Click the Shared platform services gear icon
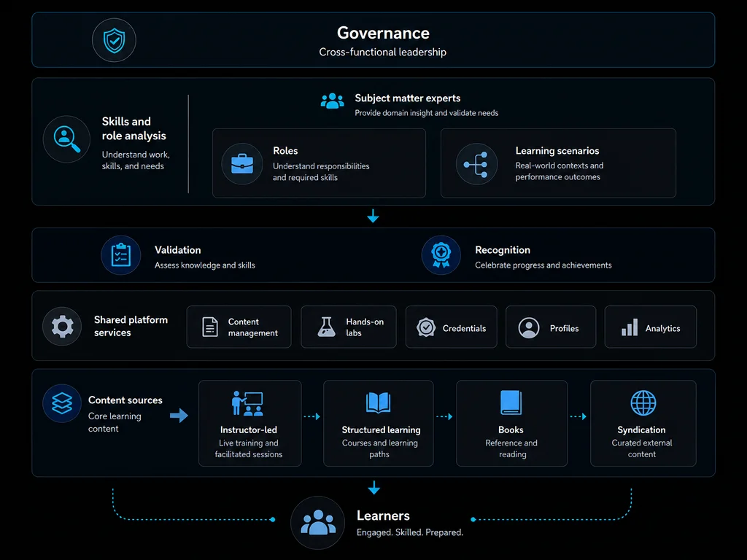 [x=62, y=326]
